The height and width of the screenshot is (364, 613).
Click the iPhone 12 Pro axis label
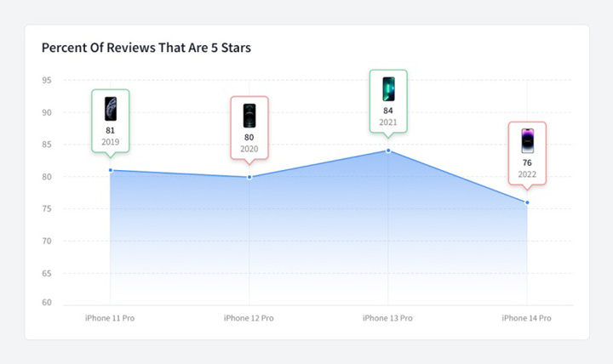(249, 318)
